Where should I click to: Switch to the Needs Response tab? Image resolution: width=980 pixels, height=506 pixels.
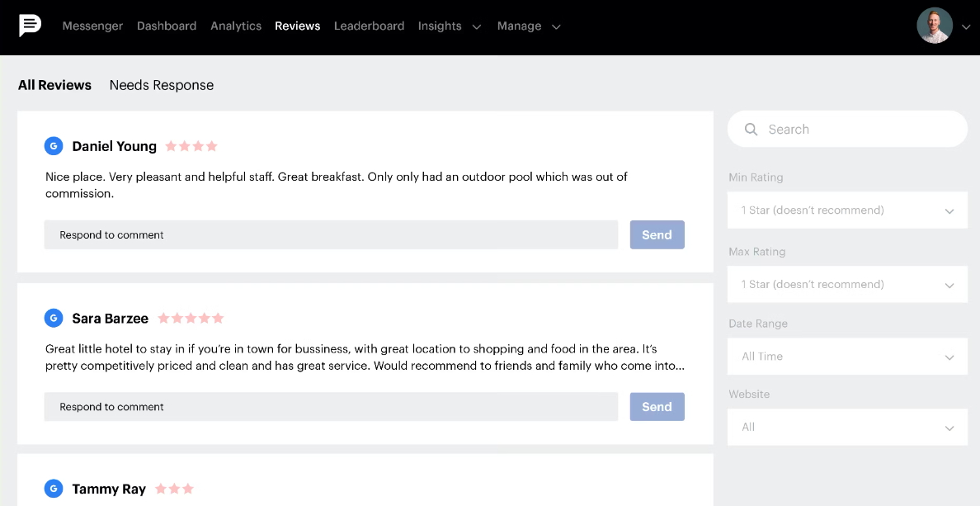pos(162,85)
